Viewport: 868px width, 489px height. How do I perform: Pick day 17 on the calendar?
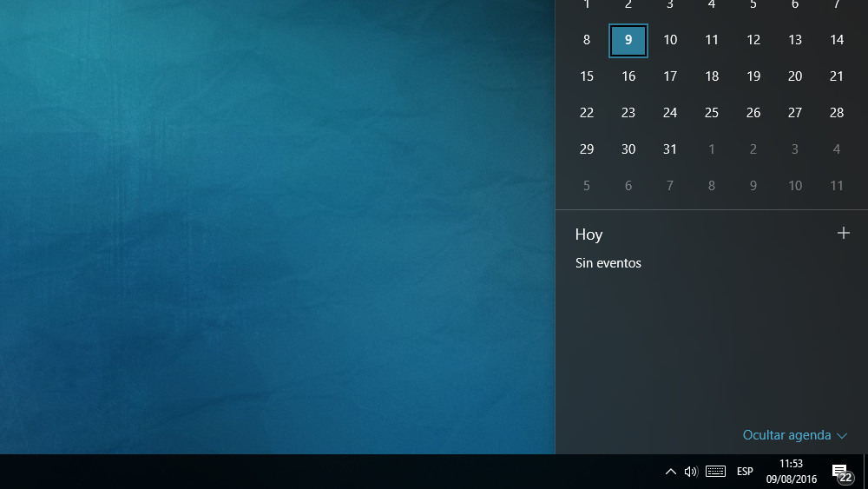click(670, 76)
